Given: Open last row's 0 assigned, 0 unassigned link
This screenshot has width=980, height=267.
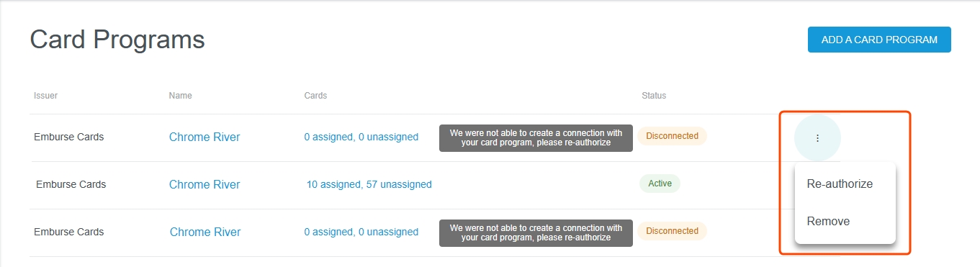Looking at the screenshot, I should coord(361,232).
